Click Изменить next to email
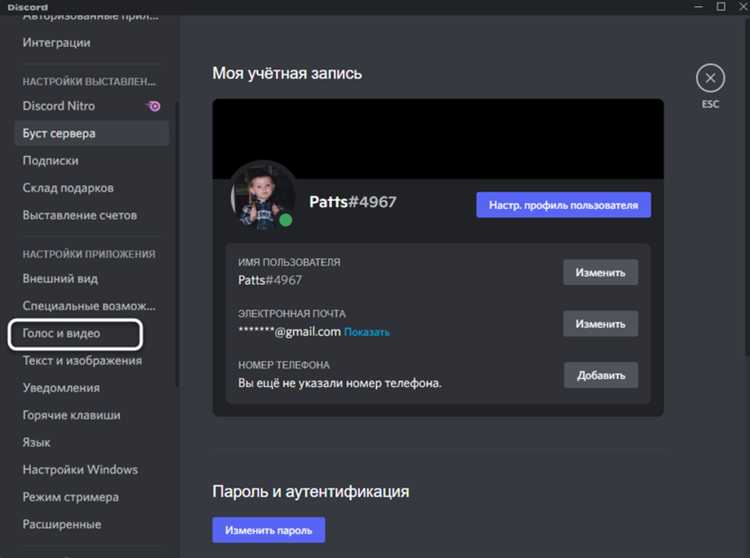The image size is (750, 558). pos(600,324)
